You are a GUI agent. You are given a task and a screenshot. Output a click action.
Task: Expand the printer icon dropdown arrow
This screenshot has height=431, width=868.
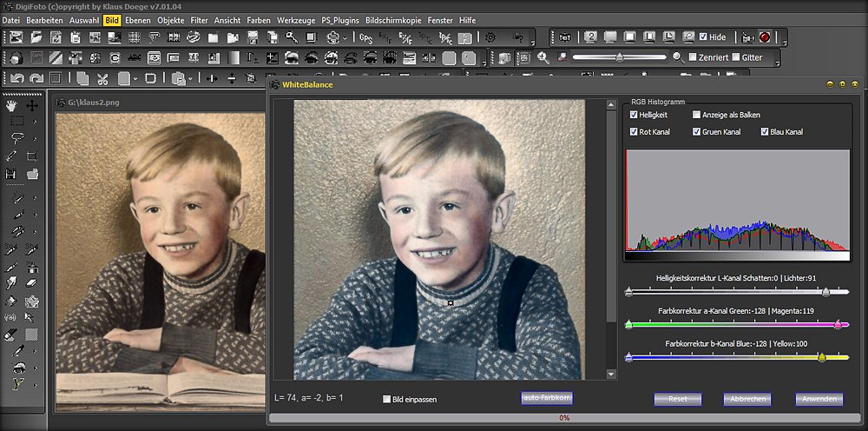pos(345,38)
